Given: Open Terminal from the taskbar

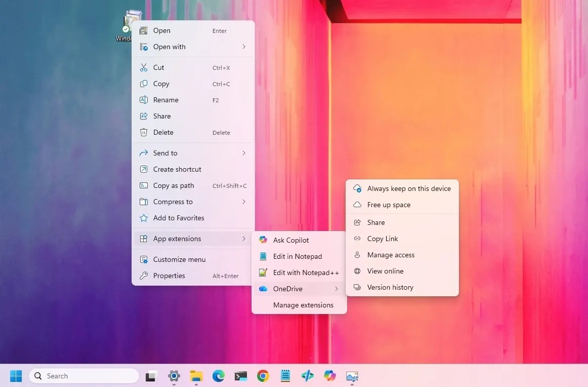Looking at the screenshot, I should pyautogui.click(x=241, y=376).
